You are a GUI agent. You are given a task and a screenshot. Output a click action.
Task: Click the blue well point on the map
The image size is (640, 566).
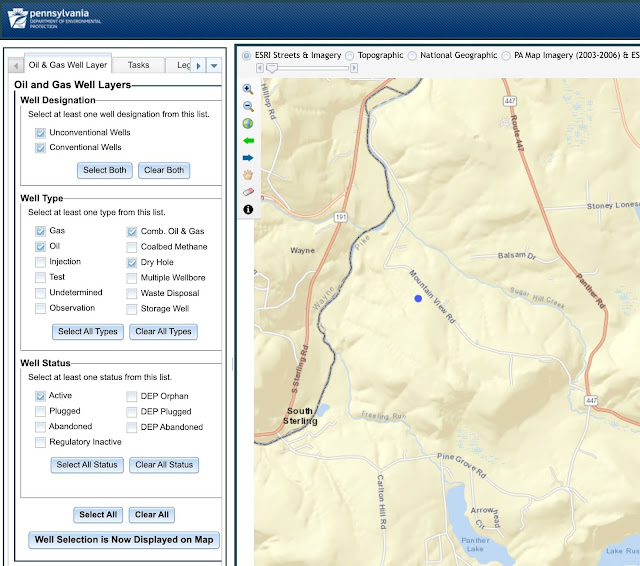(418, 299)
